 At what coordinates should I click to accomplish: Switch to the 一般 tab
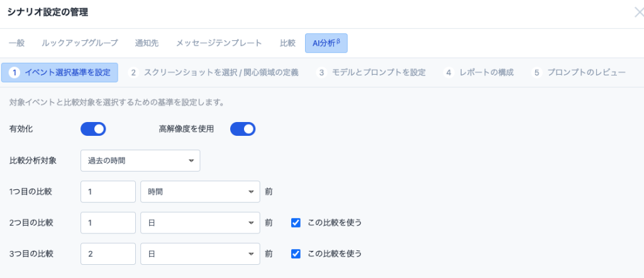[x=17, y=43]
